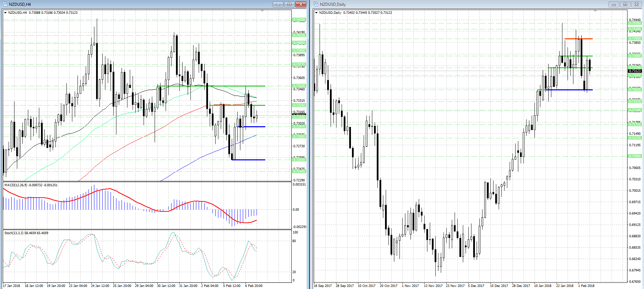
Task: Click the 0.73123 current price label
Action: coord(635,71)
